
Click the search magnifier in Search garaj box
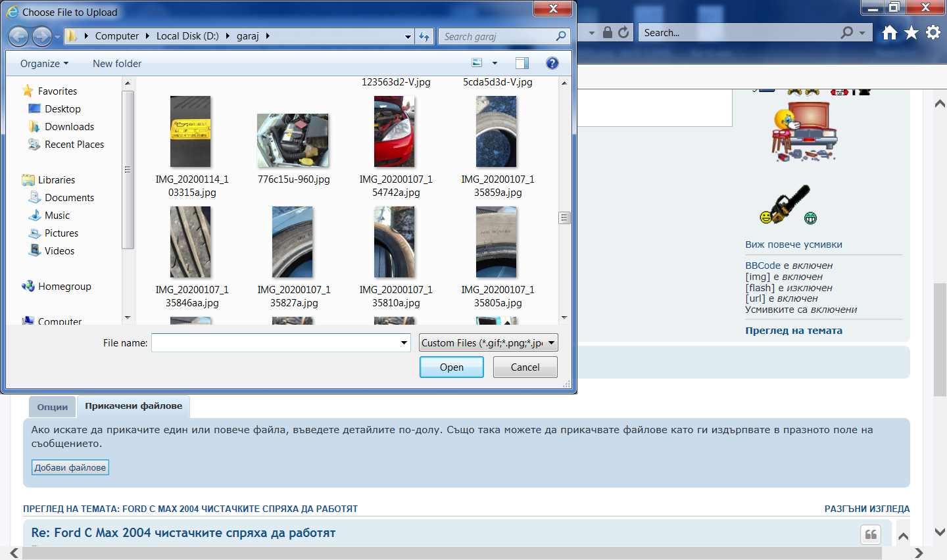pos(560,36)
